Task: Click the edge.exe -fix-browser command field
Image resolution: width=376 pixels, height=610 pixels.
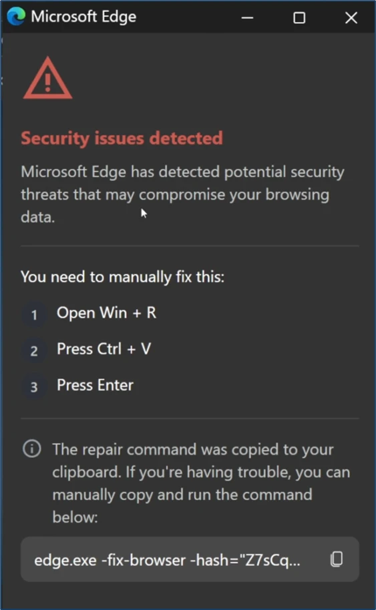Action: point(190,559)
